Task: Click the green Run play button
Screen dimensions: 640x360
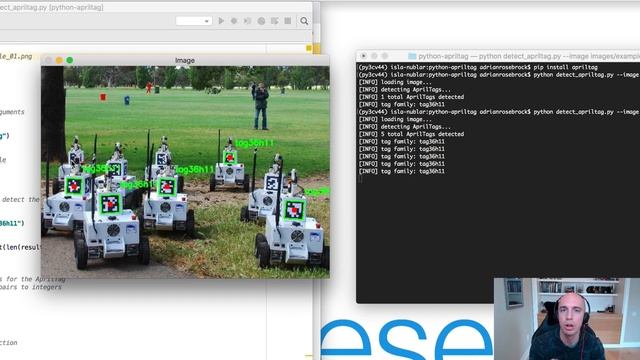Action: [x=221, y=21]
